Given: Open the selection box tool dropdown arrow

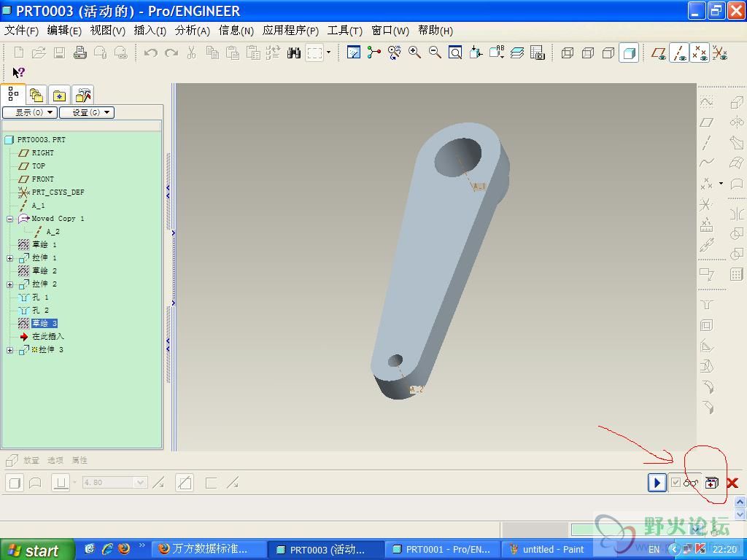Looking at the screenshot, I should (328, 52).
